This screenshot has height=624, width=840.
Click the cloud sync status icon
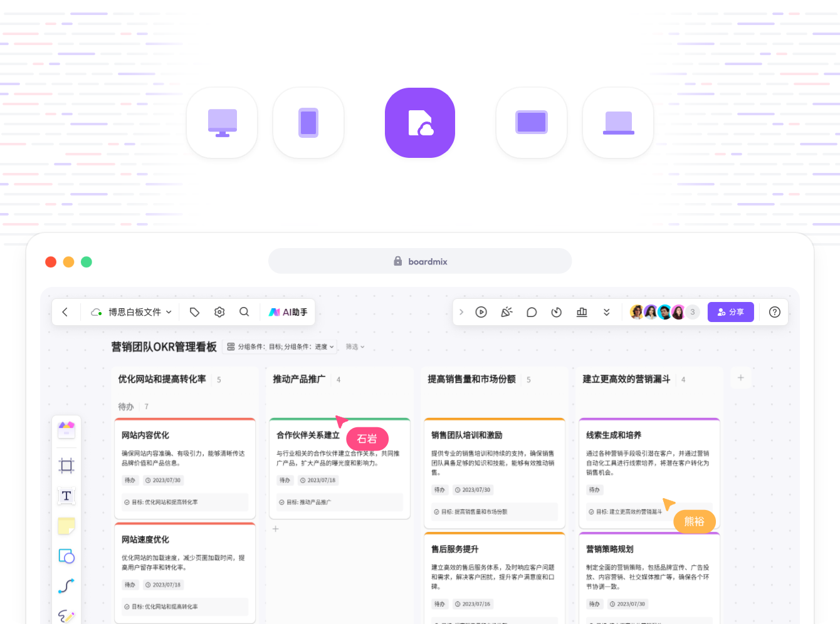point(97,312)
